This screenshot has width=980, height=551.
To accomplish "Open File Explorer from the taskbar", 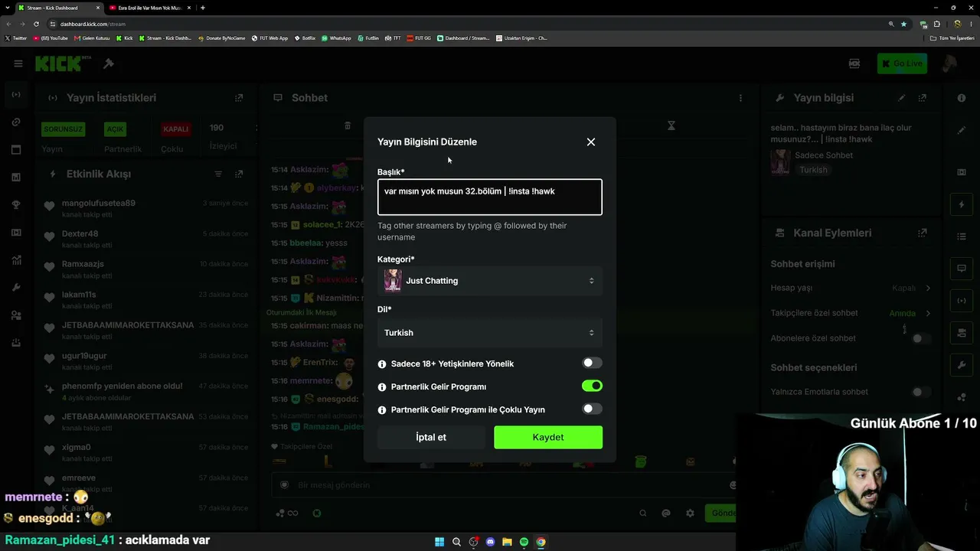I will [x=507, y=542].
